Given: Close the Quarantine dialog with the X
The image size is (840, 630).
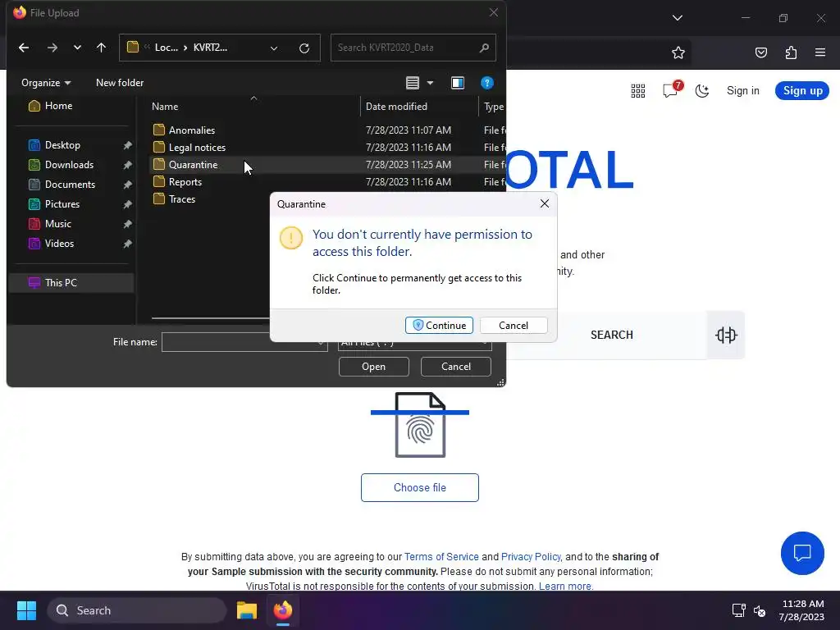Looking at the screenshot, I should point(545,203).
